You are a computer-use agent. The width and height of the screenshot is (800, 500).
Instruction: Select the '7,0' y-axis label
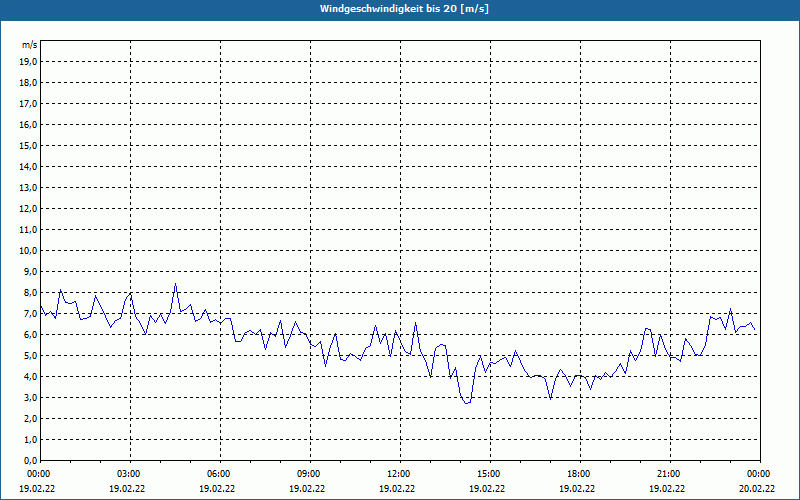30,314
